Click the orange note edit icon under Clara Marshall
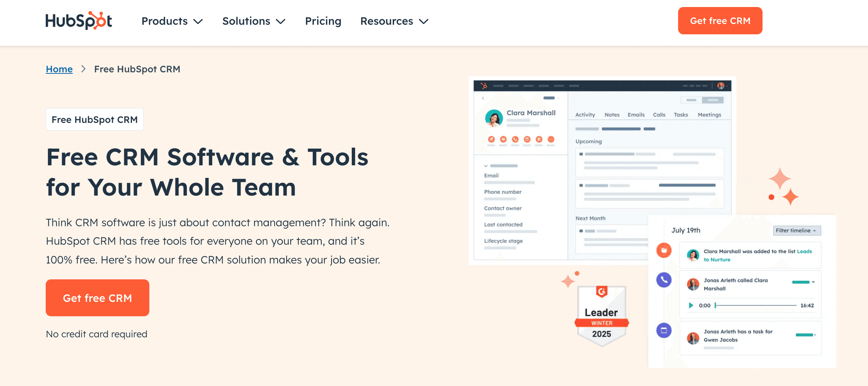The image size is (868, 386). click(x=491, y=139)
